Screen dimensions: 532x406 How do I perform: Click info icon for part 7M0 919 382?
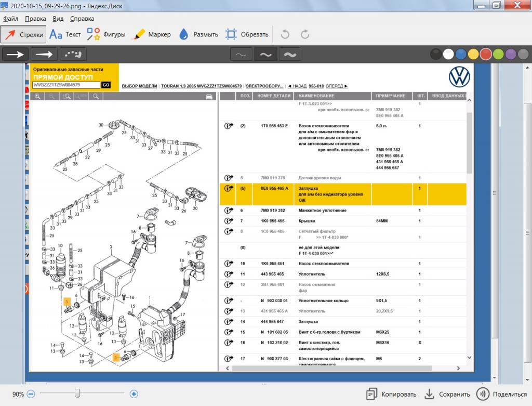(x=229, y=211)
